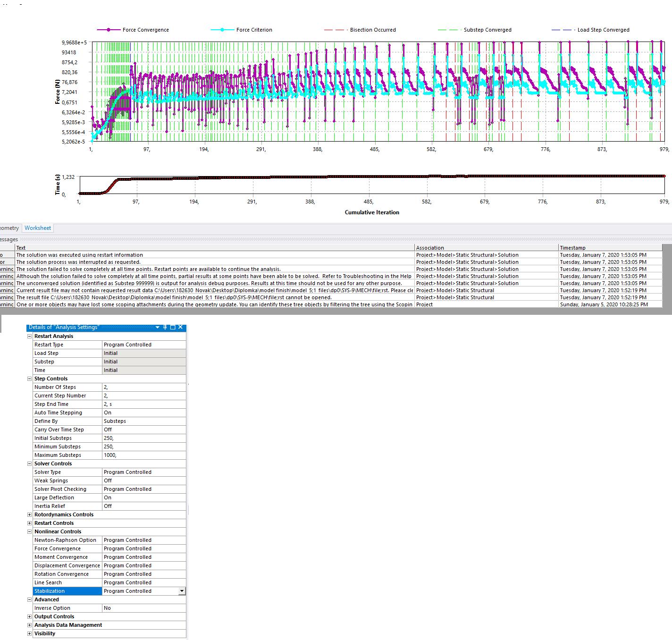Screen dimensions: 672x640
Task: Open the Details panel window position menu arrow
Action: tap(158, 327)
